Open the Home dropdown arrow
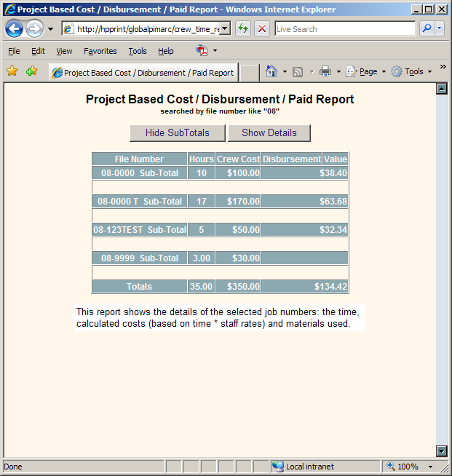The width and height of the screenshot is (452, 476). [285, 71]
